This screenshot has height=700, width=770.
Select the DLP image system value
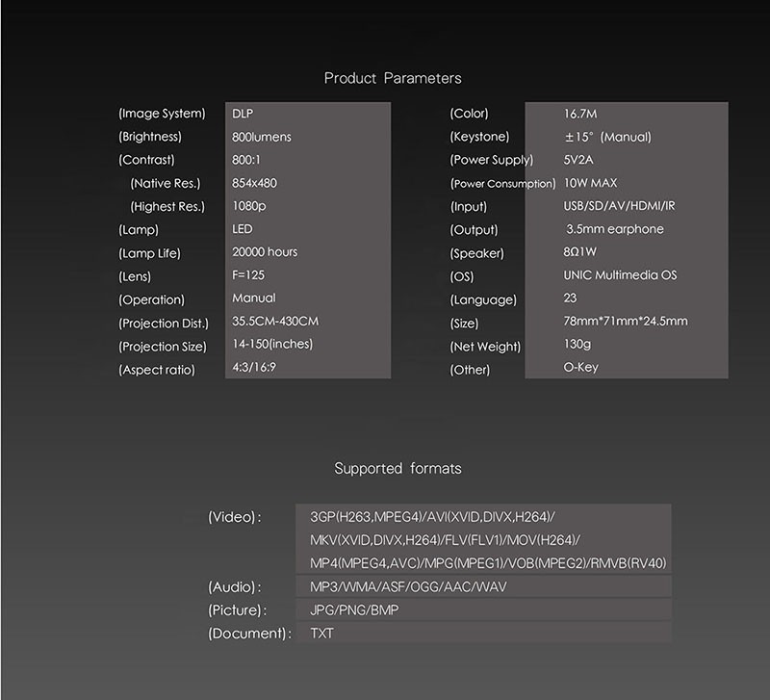(243, 114)
